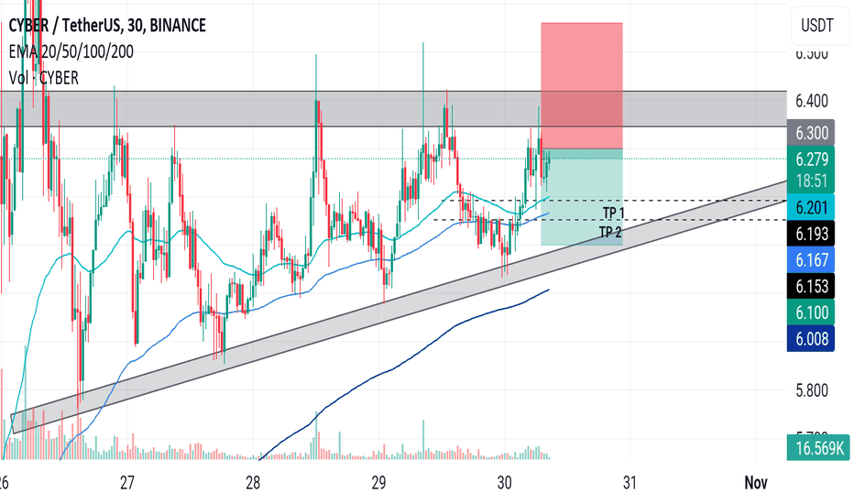
Task: Click the black 6.193 price label
Action: tap(810, 233)
